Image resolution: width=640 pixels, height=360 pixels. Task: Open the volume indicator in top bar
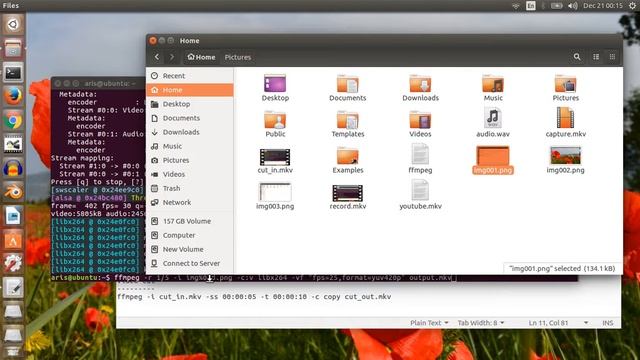572,6
